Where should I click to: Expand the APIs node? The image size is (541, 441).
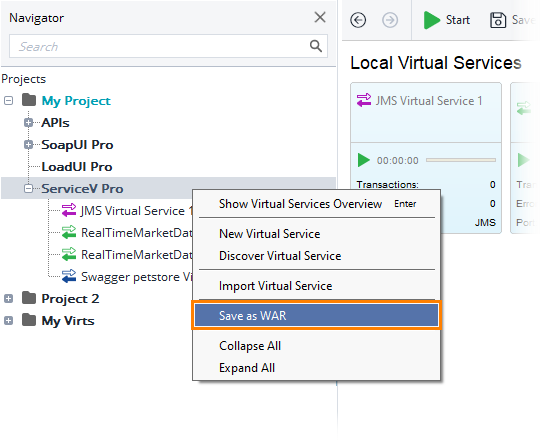pyautogui.click(x=29, y=122)
